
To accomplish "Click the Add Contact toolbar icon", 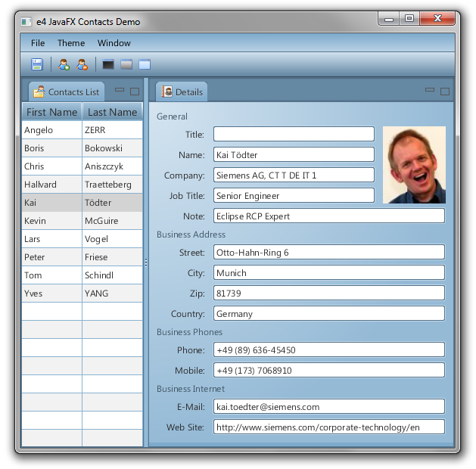I will coord(64,64).
